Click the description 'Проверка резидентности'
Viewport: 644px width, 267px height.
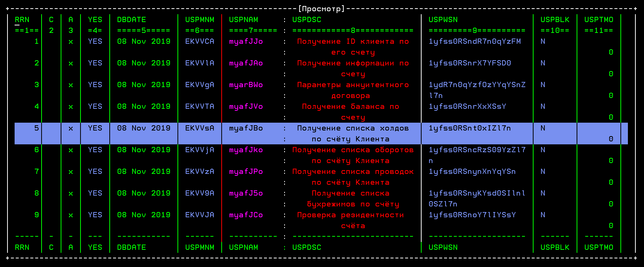click(x=351, y=215)
